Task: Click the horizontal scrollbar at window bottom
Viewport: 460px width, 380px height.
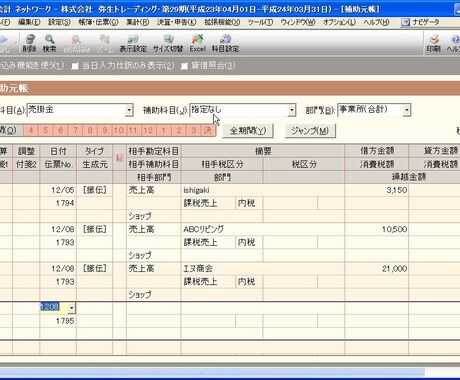Action: pyautogui.click(x=212, y=372)
